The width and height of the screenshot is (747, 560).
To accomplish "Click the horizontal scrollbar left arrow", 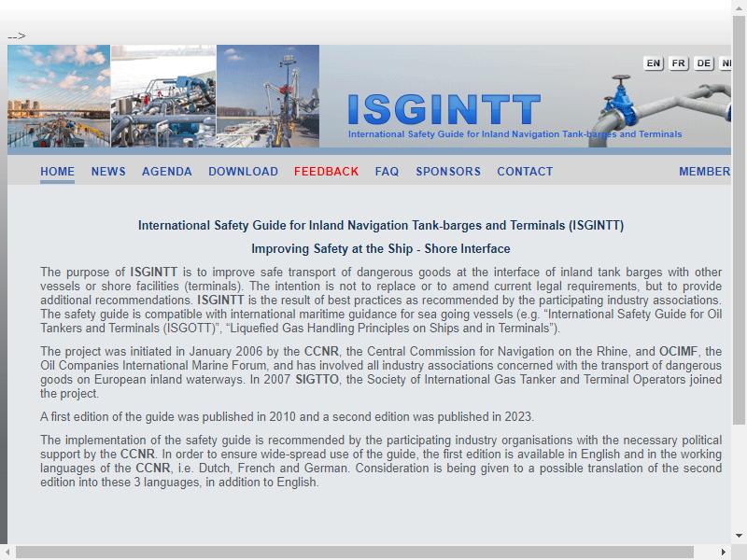I will (7, 553).
